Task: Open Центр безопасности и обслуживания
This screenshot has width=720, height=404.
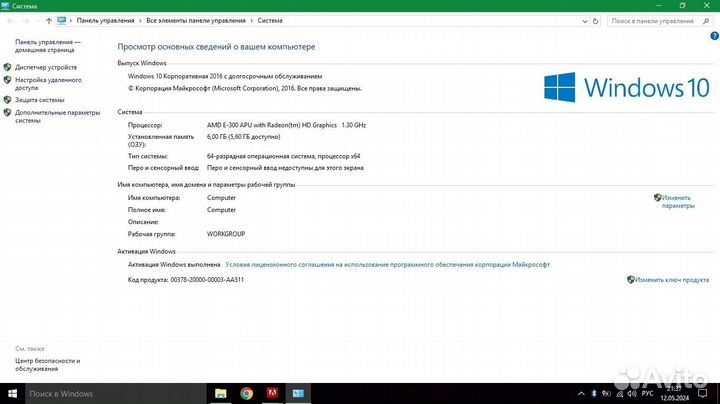Action: (47, 365)
